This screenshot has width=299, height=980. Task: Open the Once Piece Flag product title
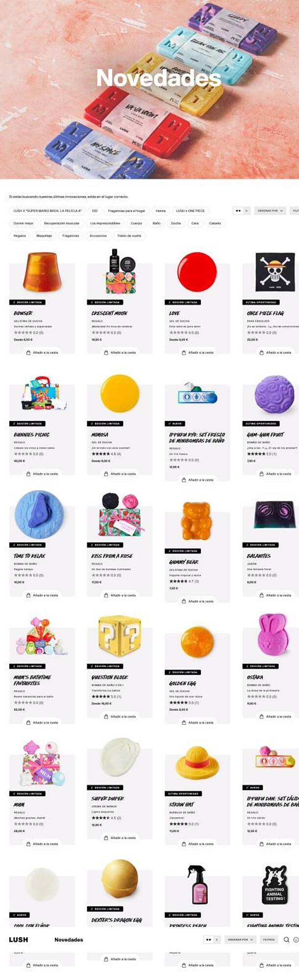[x=265, y=313]
